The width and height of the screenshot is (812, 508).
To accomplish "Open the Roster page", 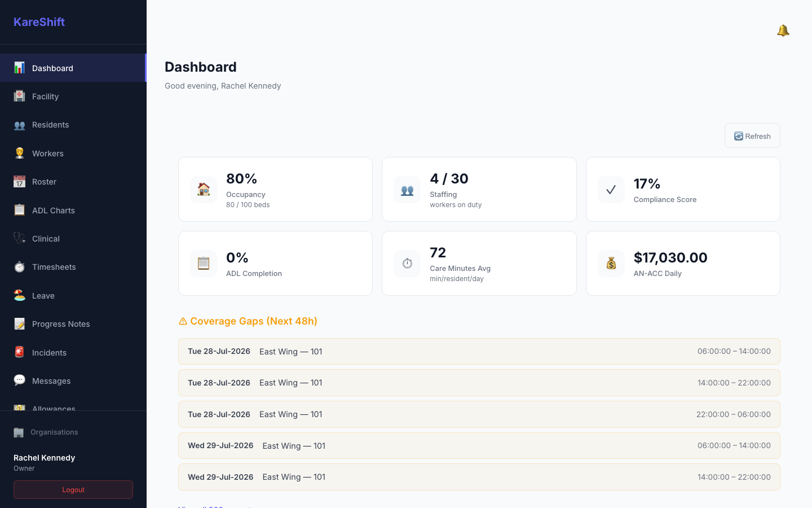I will [x=73, y=181].
